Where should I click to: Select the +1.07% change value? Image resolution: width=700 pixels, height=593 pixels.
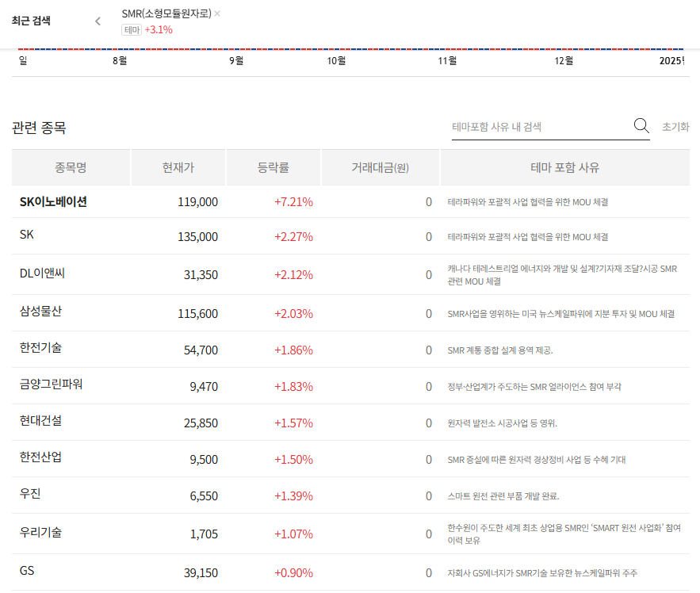[293, 534]
